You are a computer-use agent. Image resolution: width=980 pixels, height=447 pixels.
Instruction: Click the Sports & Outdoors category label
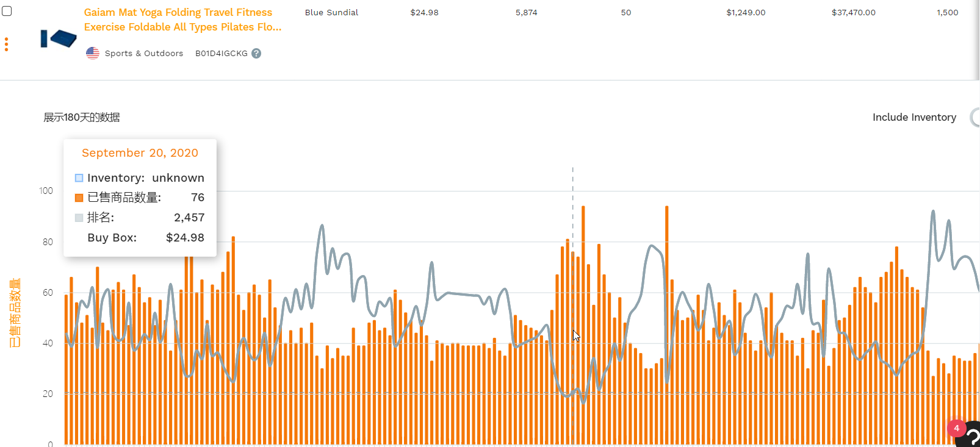point(143,54)
